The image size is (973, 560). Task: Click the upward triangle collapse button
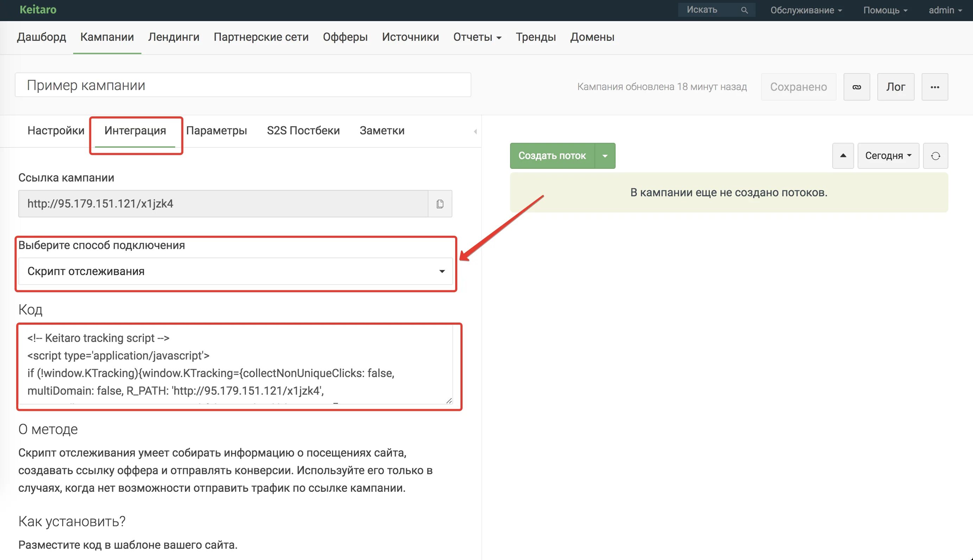pos(842,156)
